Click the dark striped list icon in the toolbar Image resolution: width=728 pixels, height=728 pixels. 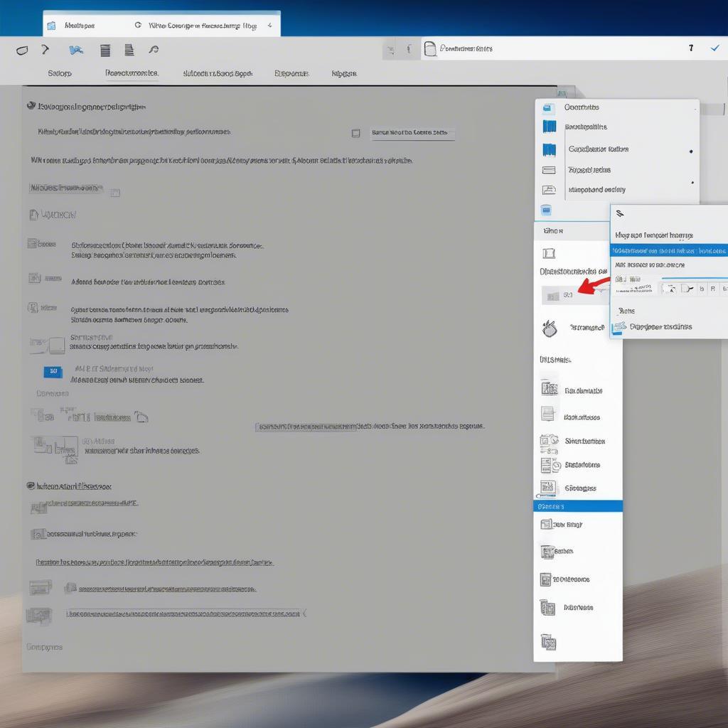tap(105, 50)
